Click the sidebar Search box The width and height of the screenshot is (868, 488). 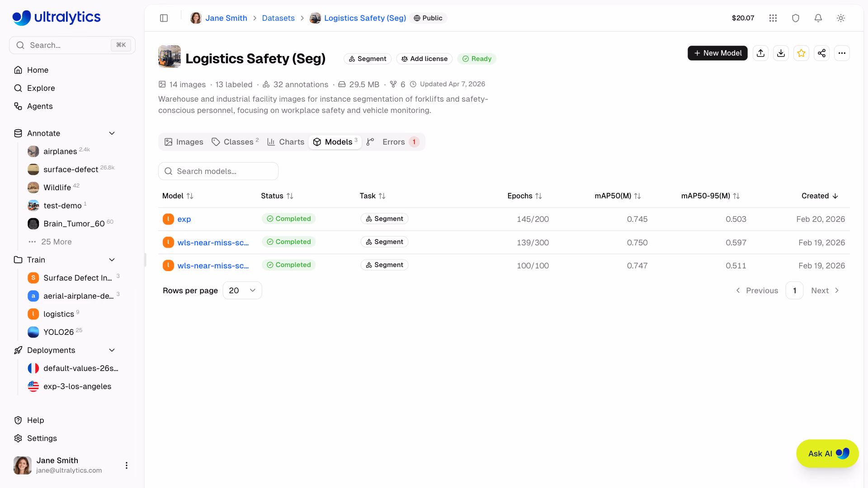pyautogui.click(x=72, y=45)
